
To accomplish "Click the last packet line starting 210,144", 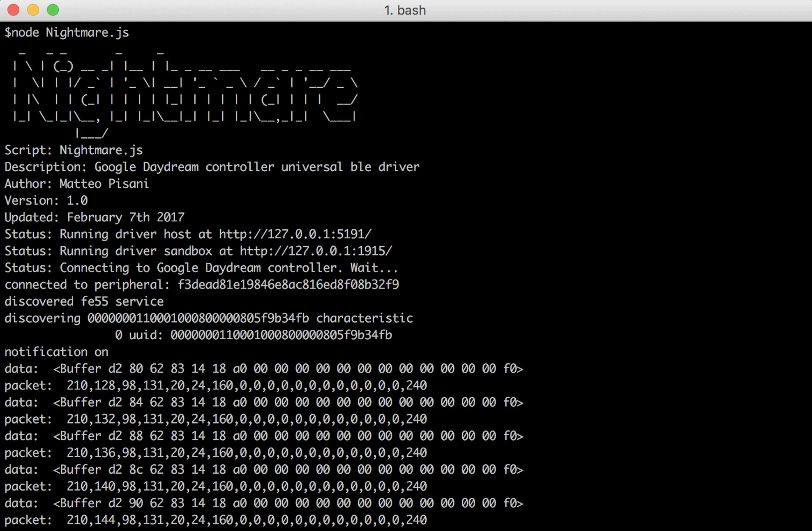I will point(216,520).
